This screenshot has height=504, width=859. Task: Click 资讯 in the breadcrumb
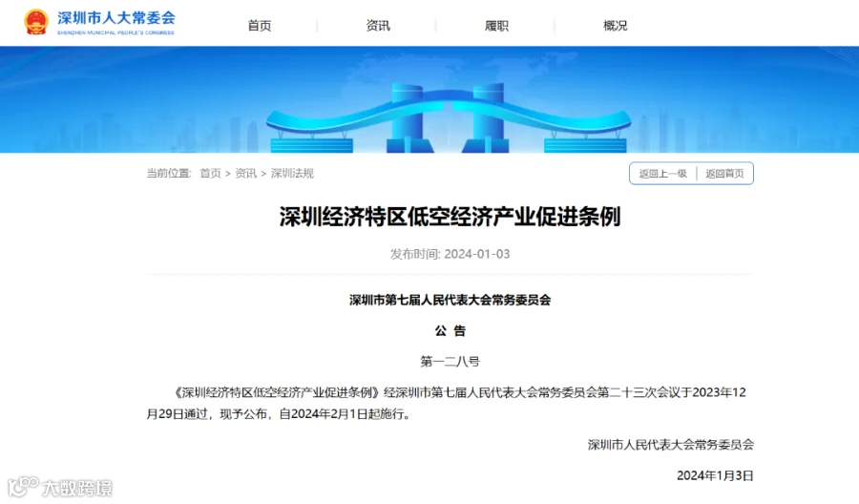tap(245, 174)
